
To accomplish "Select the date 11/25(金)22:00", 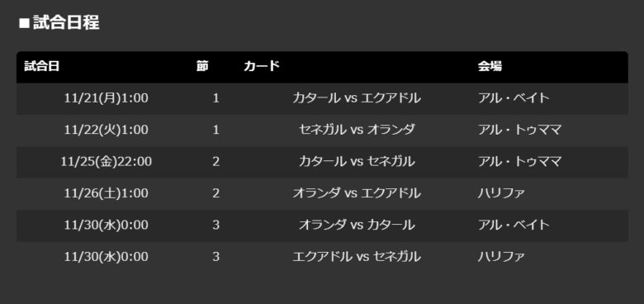I will point(107,161).
